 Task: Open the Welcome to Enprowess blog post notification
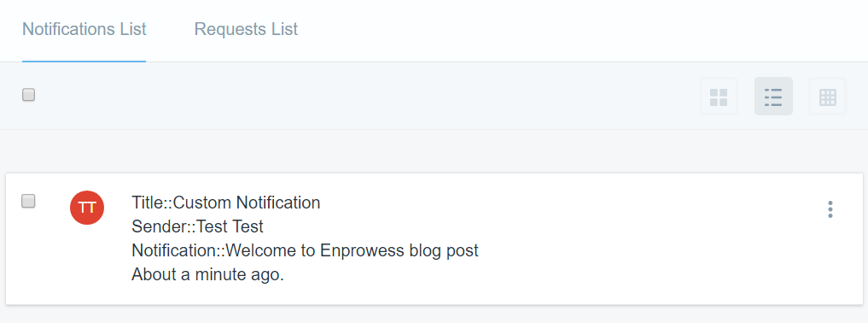tap(305, 250)
